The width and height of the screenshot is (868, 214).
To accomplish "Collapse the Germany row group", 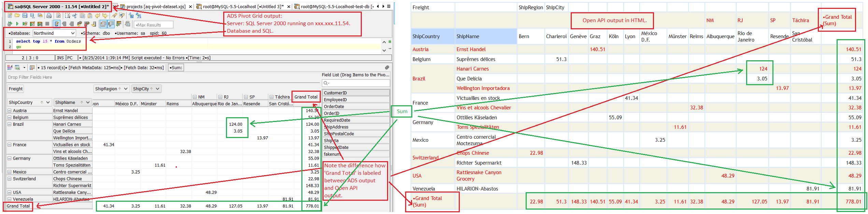I will tap(9, 158).
